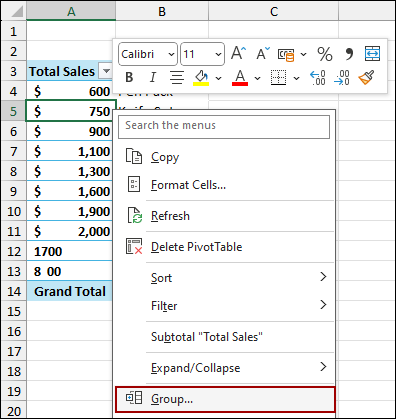Select the cell showing $ 1,600
Image resolution: width=396 pixels, height=419 pixels.
click(70, 191)
